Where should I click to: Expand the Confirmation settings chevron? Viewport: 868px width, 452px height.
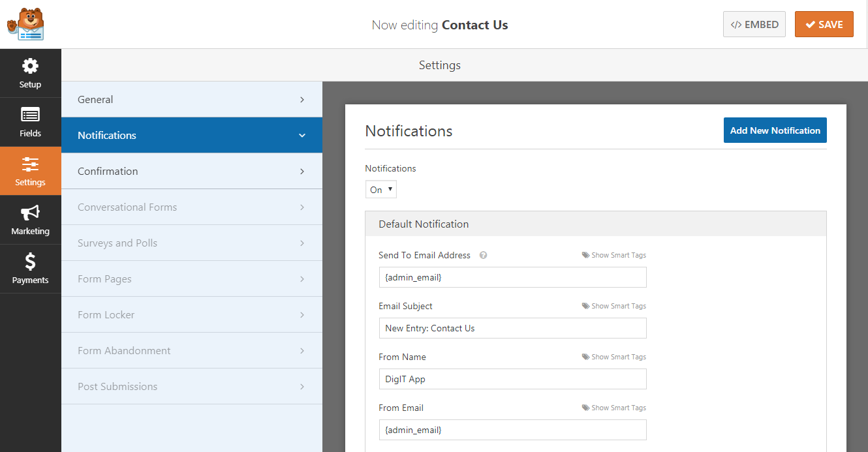302,172
